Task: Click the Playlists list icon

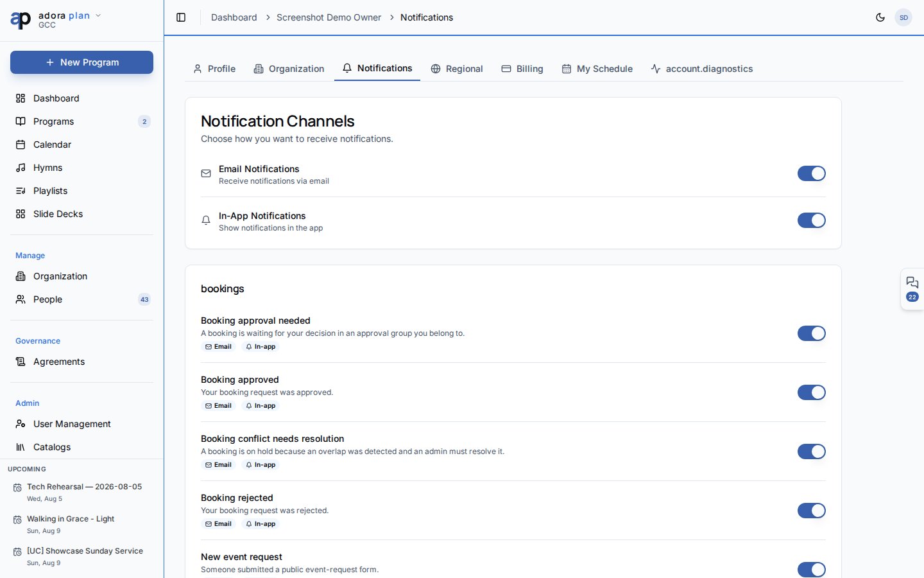Action: pos(21,191)
